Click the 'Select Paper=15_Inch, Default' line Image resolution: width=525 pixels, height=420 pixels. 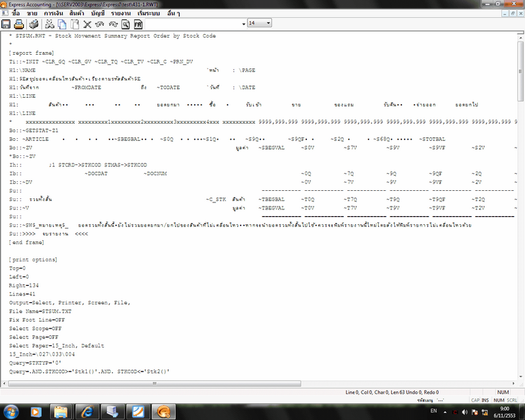click(x=57, y=345)
